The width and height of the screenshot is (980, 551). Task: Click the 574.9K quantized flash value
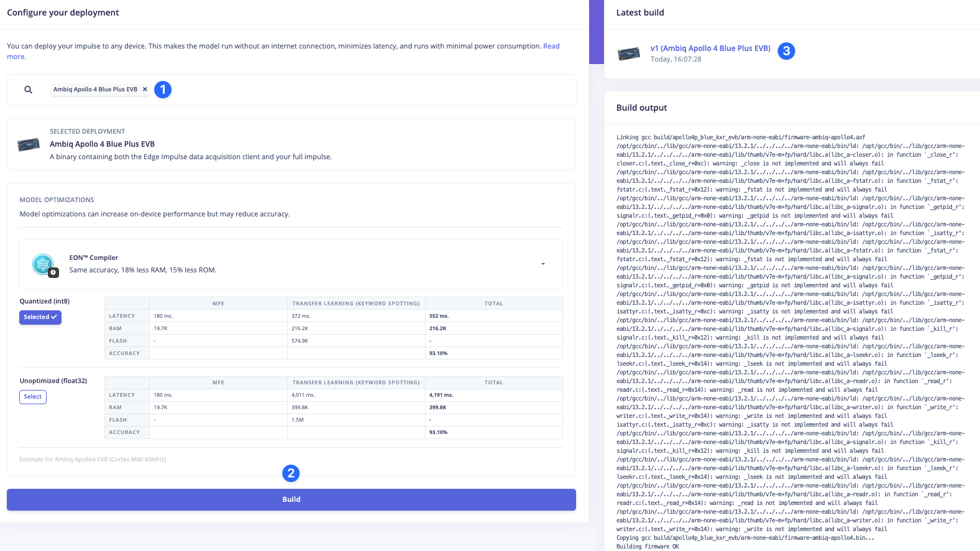click(300, 341)
